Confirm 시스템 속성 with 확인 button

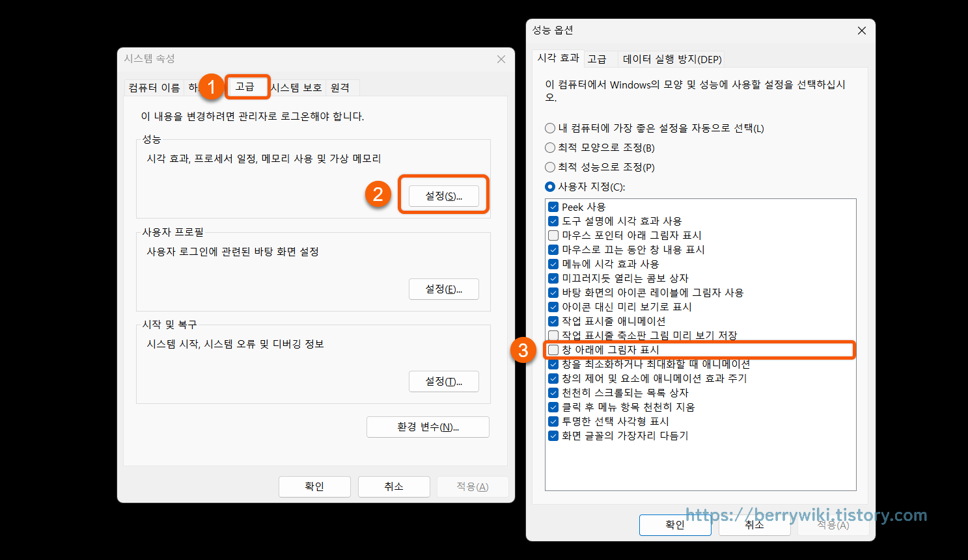pyautogui.click(x=314, y=487)
